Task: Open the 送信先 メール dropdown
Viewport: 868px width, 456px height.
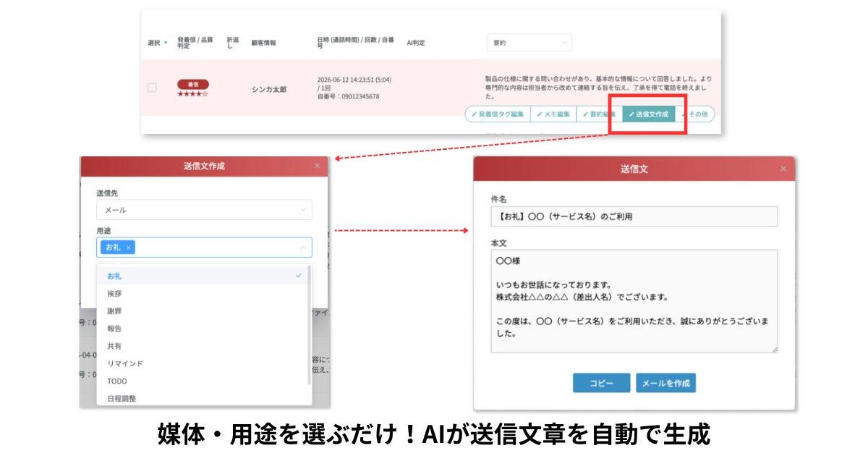Action: pyautogui.click(x=204, y=210)
